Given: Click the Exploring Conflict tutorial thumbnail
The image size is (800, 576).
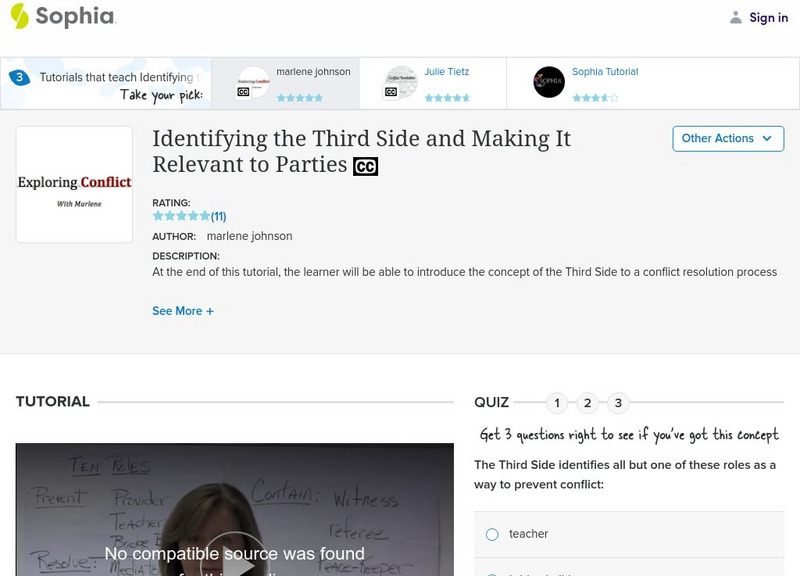Looking at the screenshot, I should coord(74,185).
